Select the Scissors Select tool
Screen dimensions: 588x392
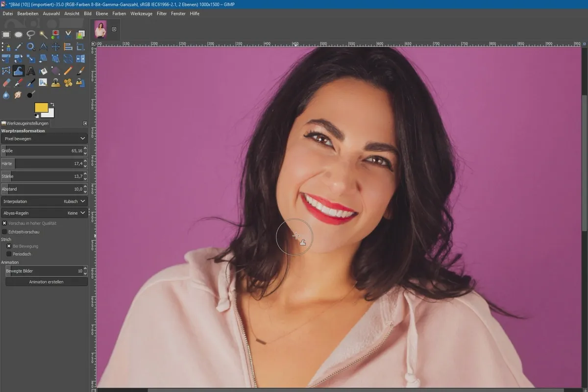68,34
